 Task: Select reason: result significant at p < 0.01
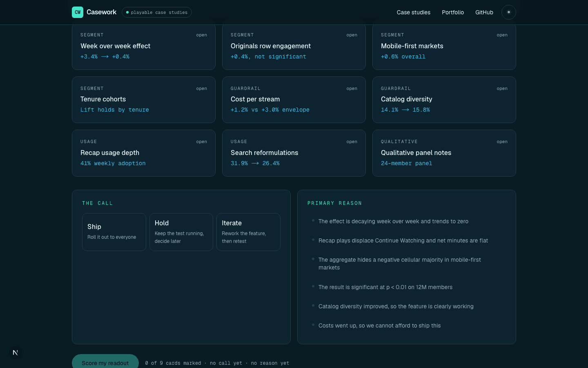tap(407, 287)
